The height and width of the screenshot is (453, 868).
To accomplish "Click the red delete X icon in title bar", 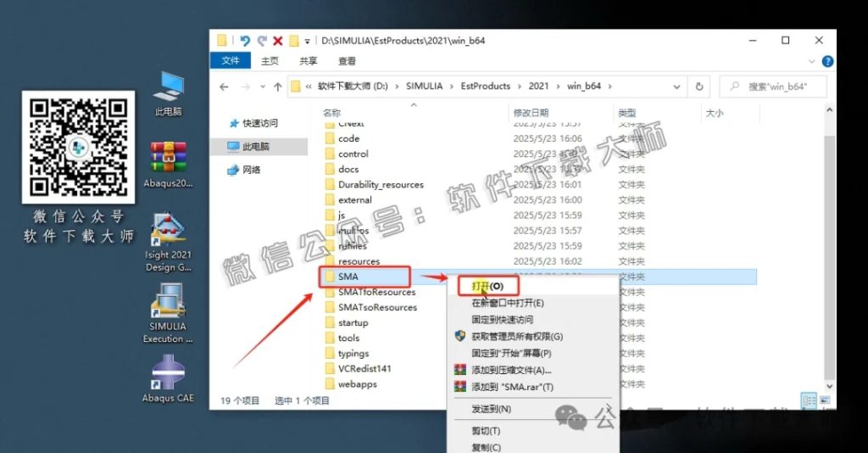I will pos(278,41).
